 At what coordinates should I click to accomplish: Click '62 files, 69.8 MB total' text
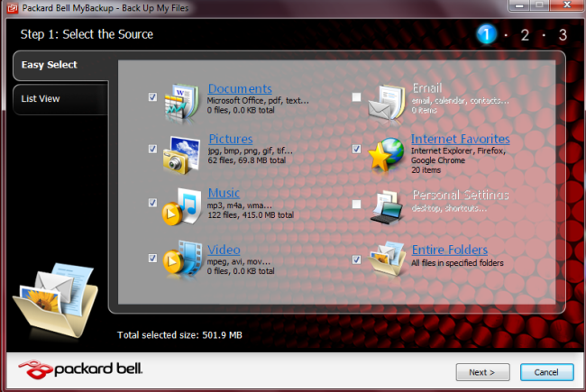(x=247, y=160)
